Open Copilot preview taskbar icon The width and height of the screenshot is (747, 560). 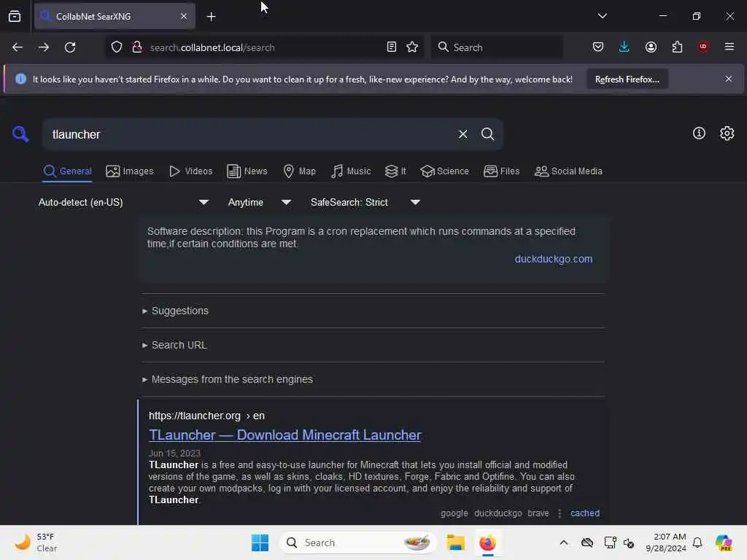pyautogui.click(x=723, y=542)
